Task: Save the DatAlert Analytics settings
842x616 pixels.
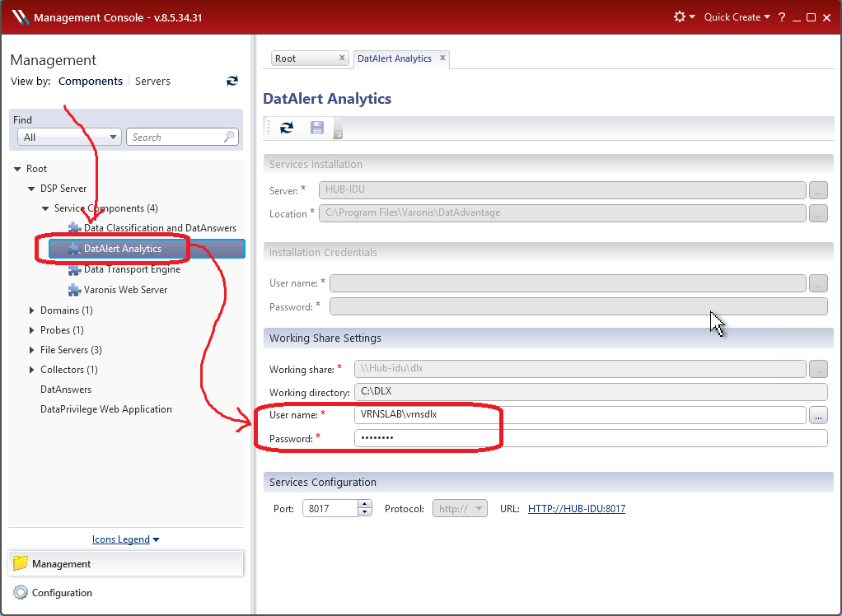Action: (317, 128)
